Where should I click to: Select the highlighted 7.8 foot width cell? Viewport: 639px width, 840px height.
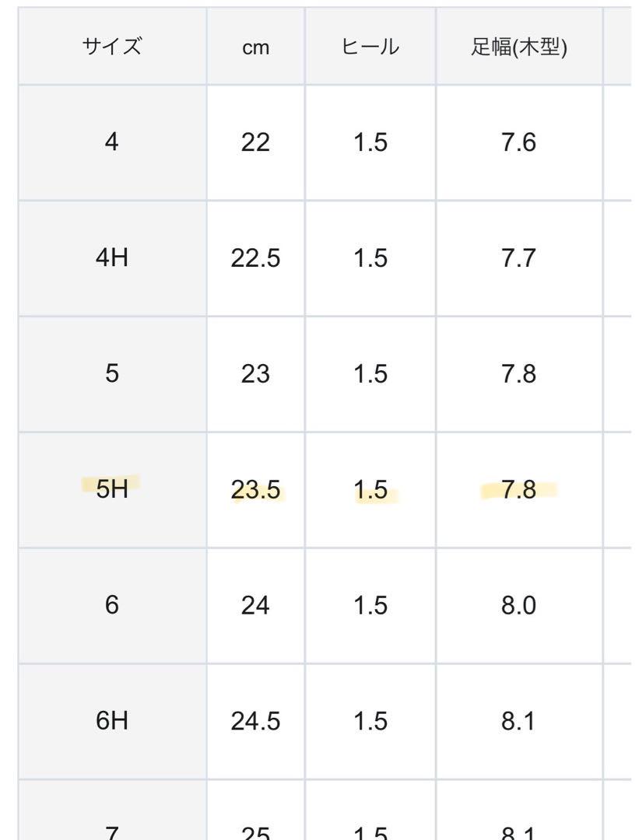(x=519, y=490)
